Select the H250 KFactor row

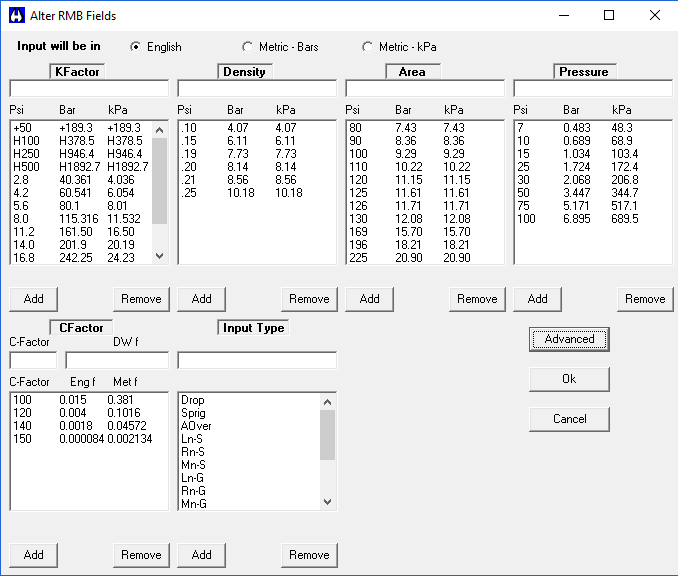click(x=81, y=154)
